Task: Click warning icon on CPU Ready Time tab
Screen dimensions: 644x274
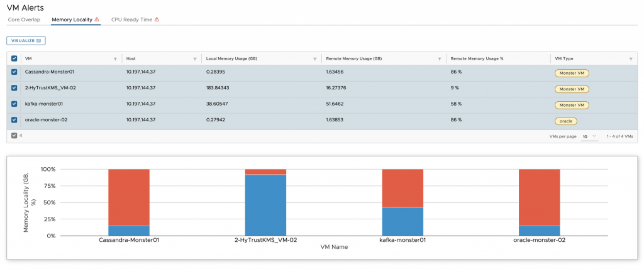Action: (x=157, y=19)
